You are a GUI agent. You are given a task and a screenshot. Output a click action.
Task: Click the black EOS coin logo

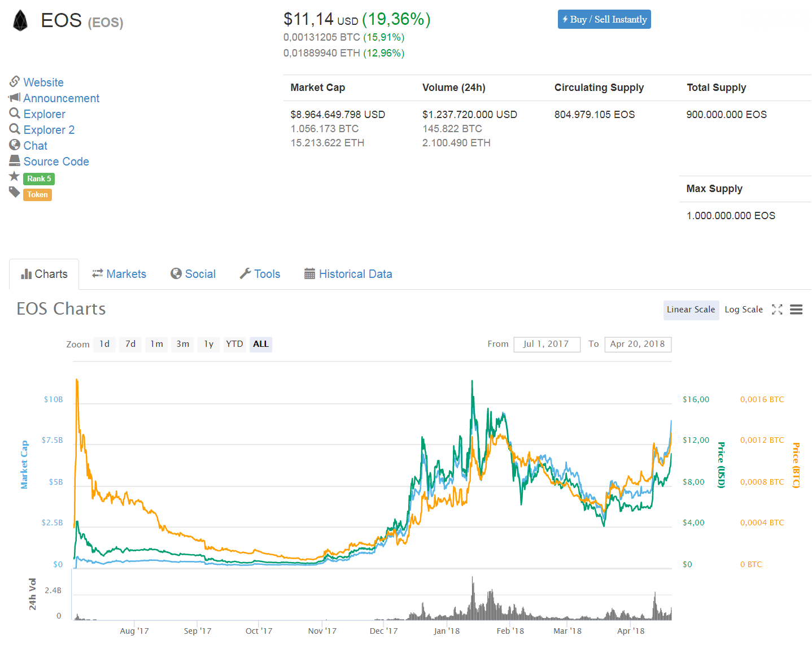pyautogui.click(x=20, y=20)
